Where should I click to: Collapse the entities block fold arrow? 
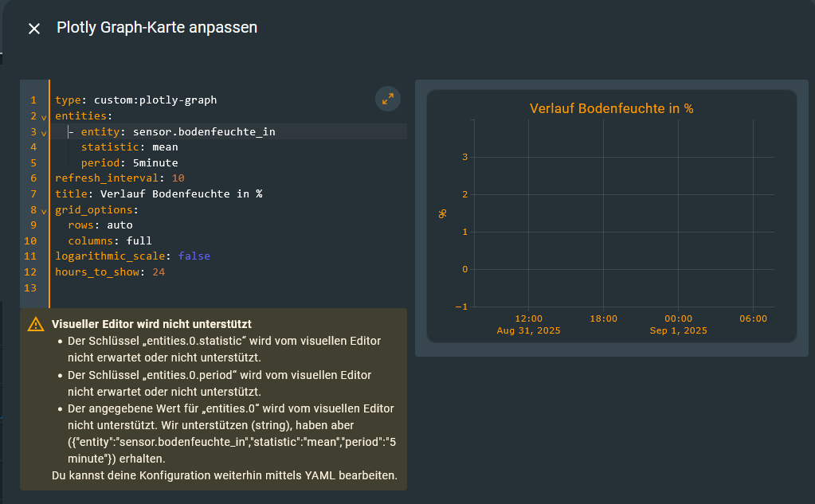click(44, 117)
